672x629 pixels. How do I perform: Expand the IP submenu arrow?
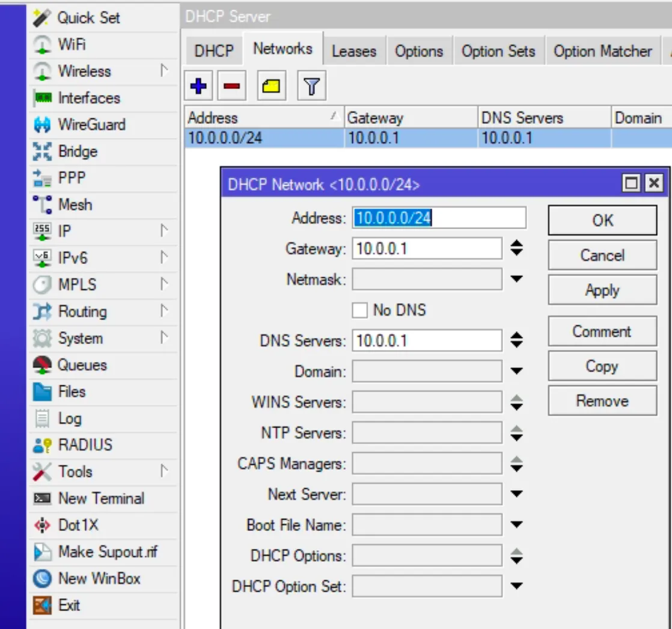click(164, 231)
